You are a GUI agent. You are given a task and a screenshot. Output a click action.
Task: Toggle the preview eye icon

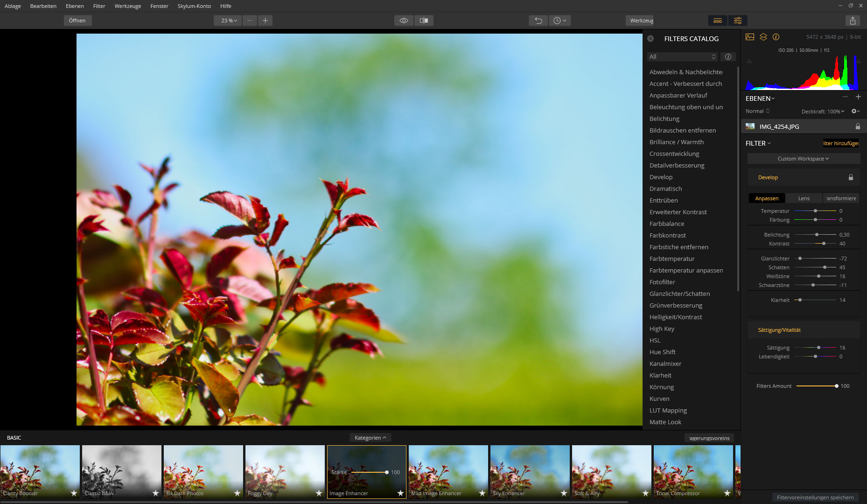point(404,21)
